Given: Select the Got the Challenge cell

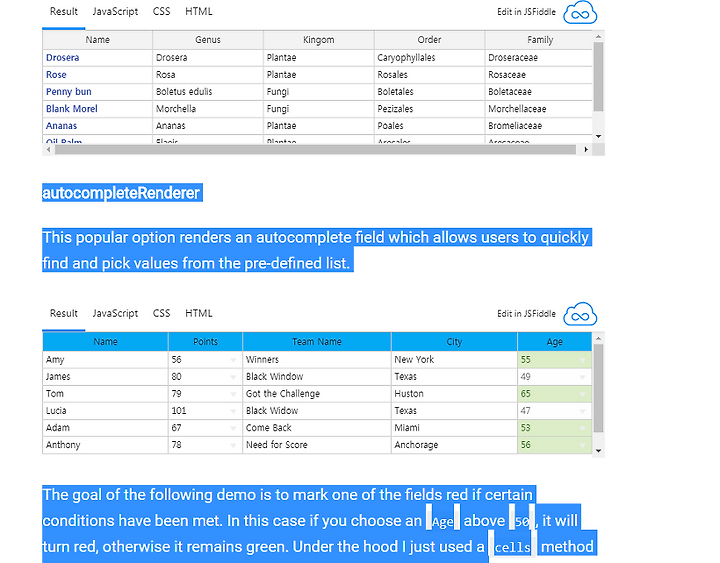Looking at the screenshot, I should pyautogui.click(x=317, y=394).
